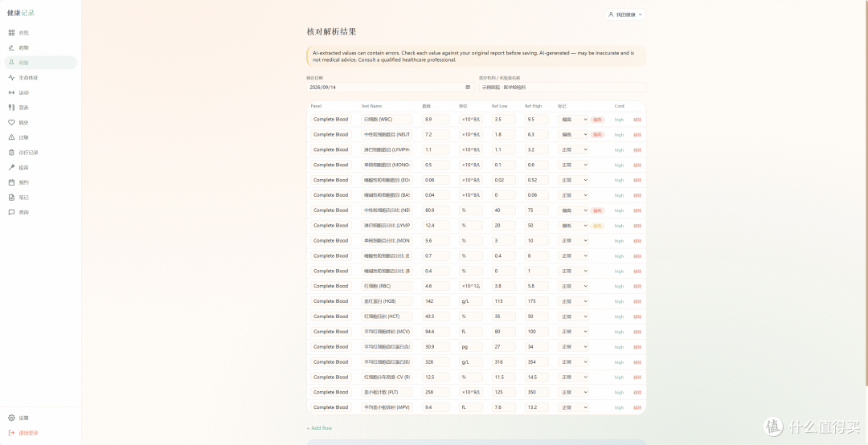Edit the Test Name field (HCT)
Screen dimensions: 868x445
387,316
